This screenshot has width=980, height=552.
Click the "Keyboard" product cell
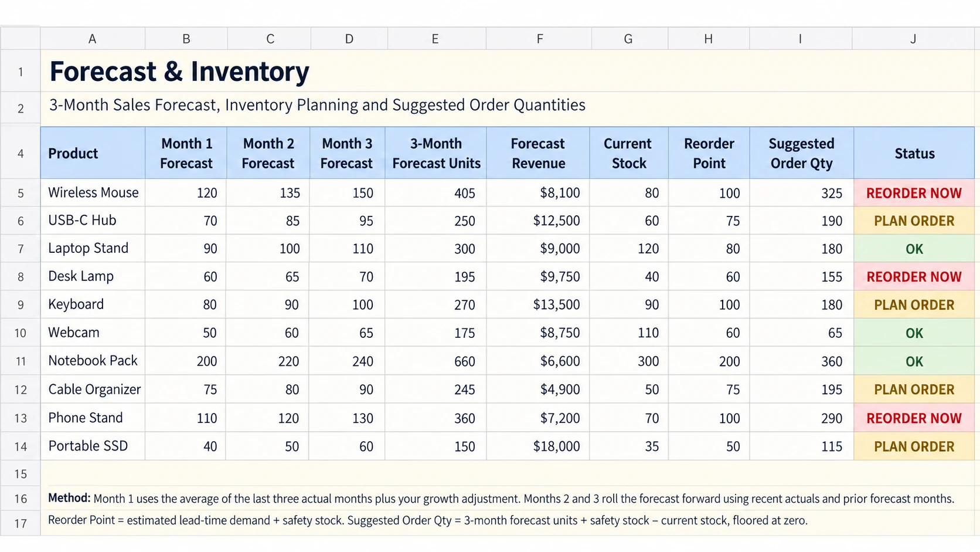[93, 304]
